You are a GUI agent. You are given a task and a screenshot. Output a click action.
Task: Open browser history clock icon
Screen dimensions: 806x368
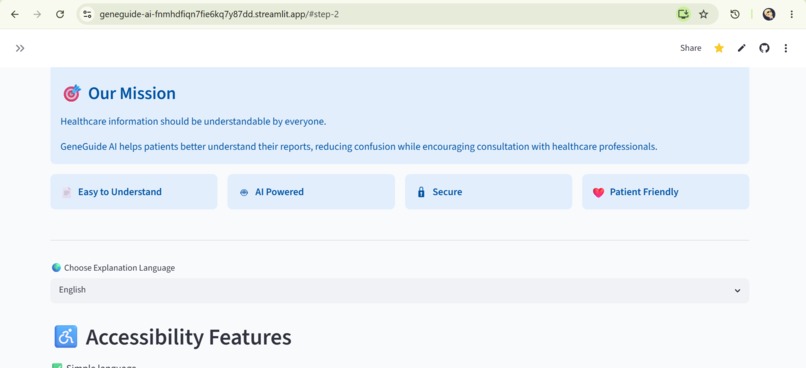point(735,14)
